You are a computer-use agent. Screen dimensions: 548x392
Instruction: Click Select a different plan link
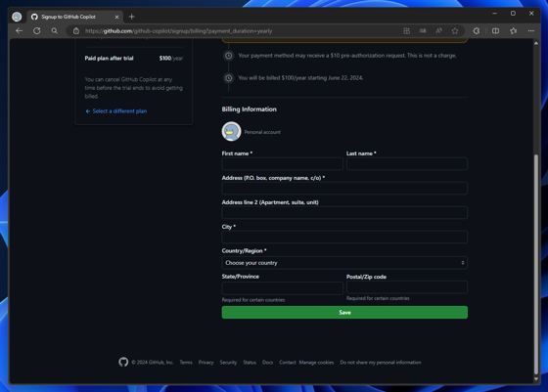tap(116, 111)
